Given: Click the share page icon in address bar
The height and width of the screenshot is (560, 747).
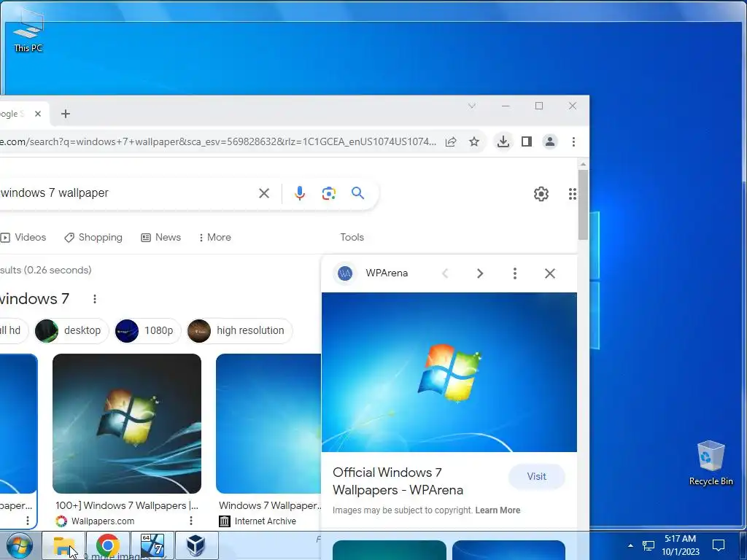Looking at the screenshot, I should (451, 141).
